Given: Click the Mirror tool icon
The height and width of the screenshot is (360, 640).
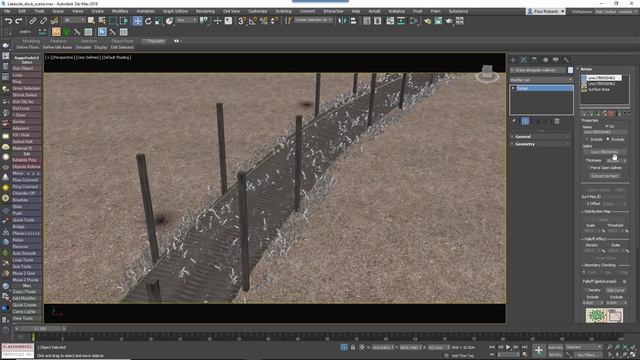Looking at the screenshot, I should (x=343, y=21).
